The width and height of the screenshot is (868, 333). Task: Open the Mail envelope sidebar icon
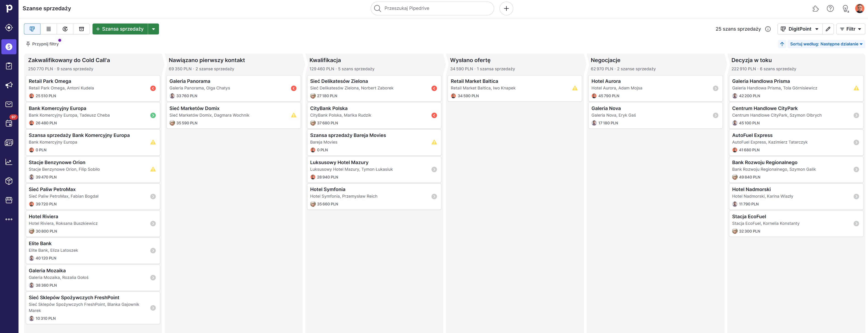point(9,104)
